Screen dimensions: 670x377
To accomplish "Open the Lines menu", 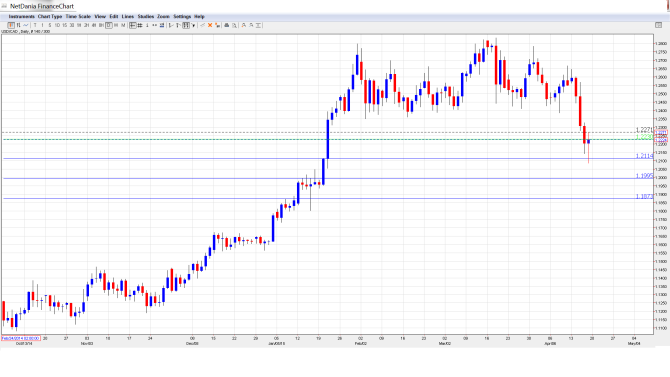I will click(x=128, y=17).
